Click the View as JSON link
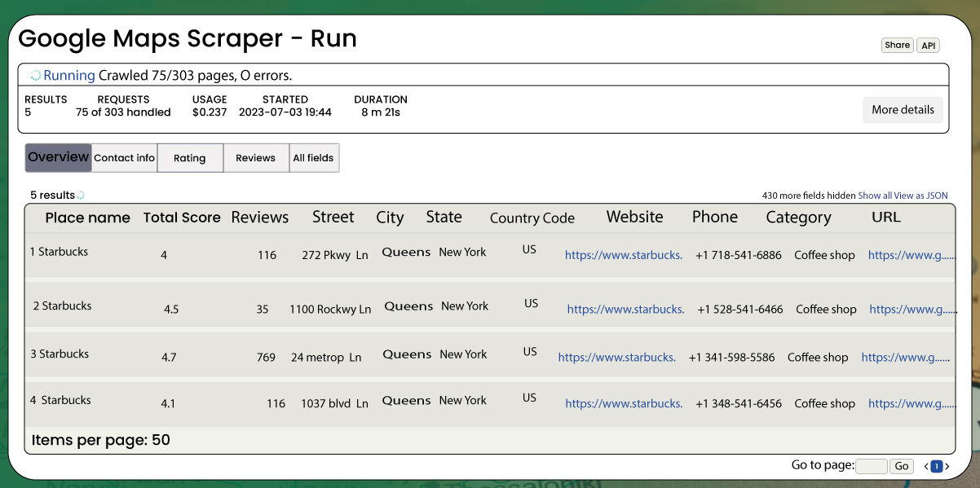Screen dimensions: 980x488 [x=921, y=196]
